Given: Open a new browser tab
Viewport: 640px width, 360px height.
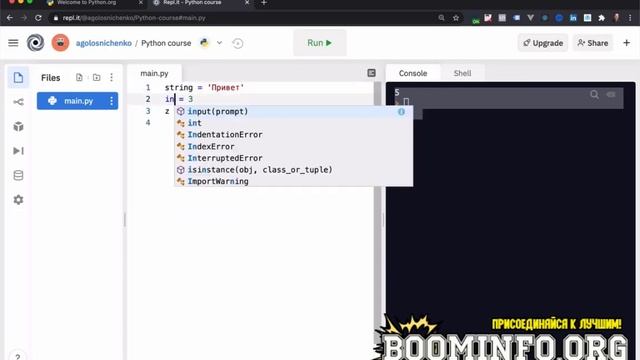Looking at the screenshot, I should click(264, 3).
